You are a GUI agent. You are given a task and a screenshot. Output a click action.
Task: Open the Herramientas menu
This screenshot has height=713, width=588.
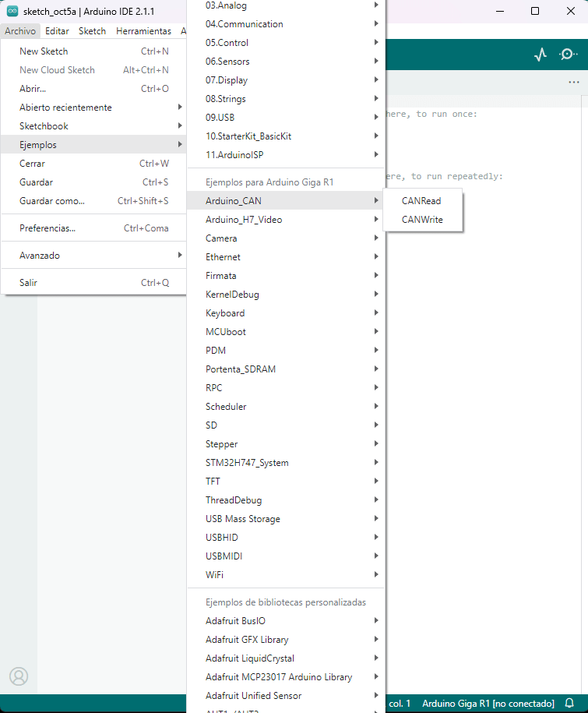[143, 31]
